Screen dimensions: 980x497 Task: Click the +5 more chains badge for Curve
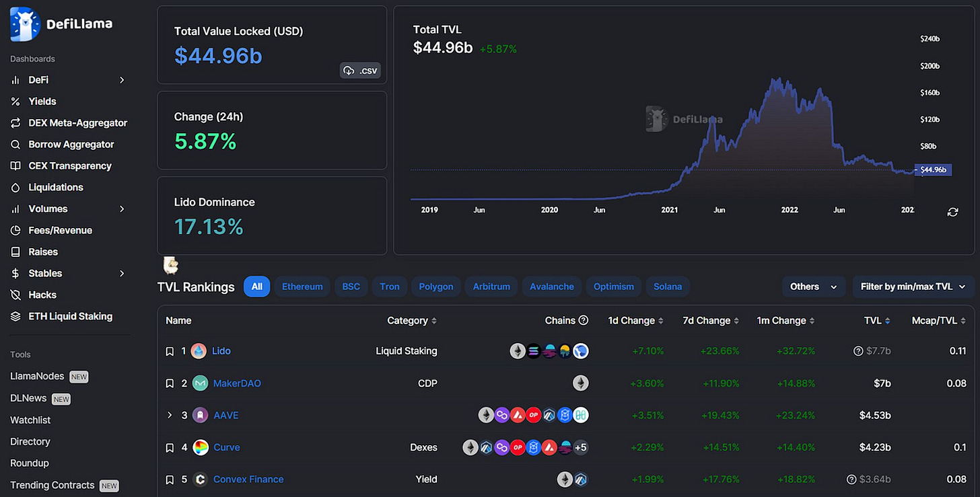tap(581, 447)
